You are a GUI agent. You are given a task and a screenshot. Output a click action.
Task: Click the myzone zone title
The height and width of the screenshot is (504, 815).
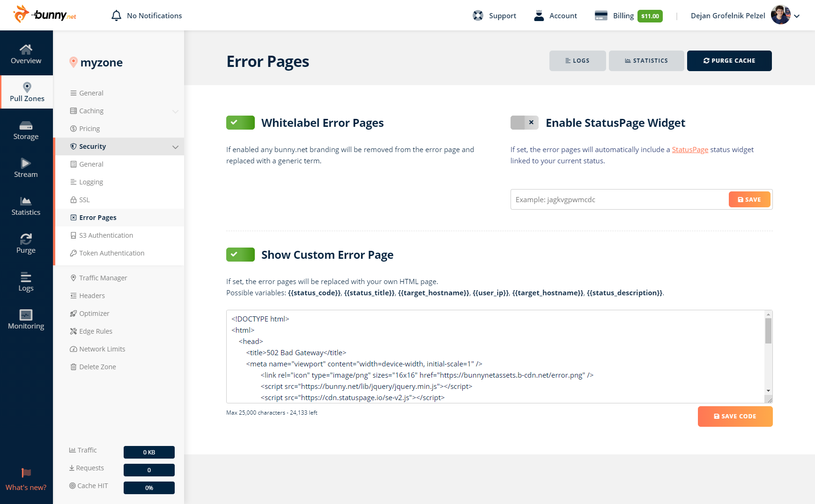tap(101, 63)
